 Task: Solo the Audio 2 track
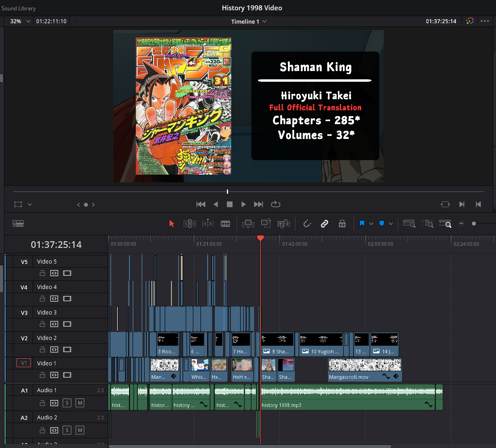(x=67, y=430)
